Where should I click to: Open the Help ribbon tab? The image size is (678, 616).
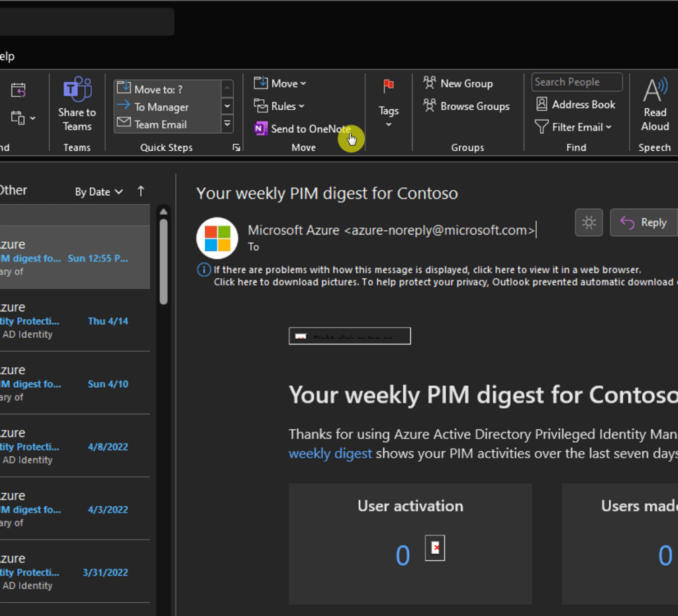pyautogui.click(x=7, y=57)
